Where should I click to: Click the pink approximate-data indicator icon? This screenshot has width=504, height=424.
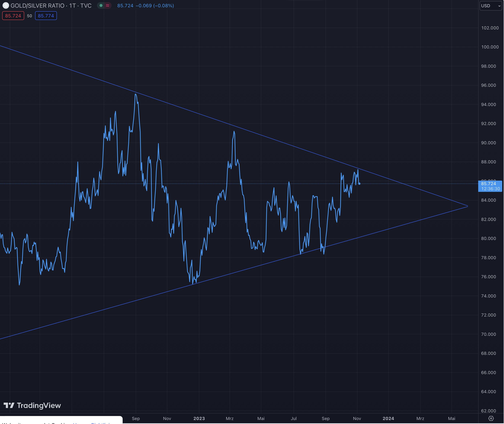click(108, 5)
